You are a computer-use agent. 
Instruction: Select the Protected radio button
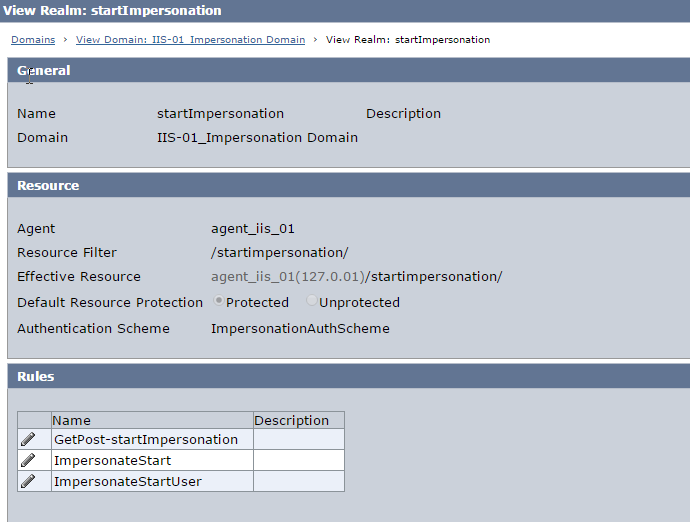[218, 301]
